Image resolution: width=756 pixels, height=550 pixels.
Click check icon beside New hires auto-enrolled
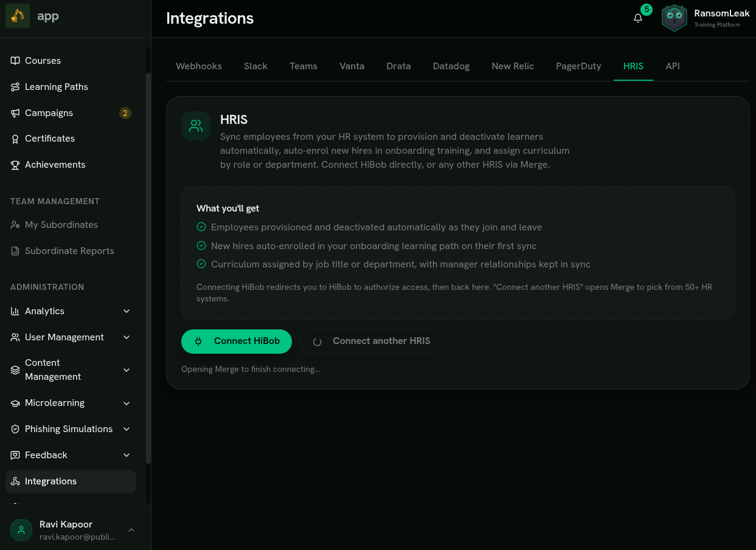[x=201, y=246]
